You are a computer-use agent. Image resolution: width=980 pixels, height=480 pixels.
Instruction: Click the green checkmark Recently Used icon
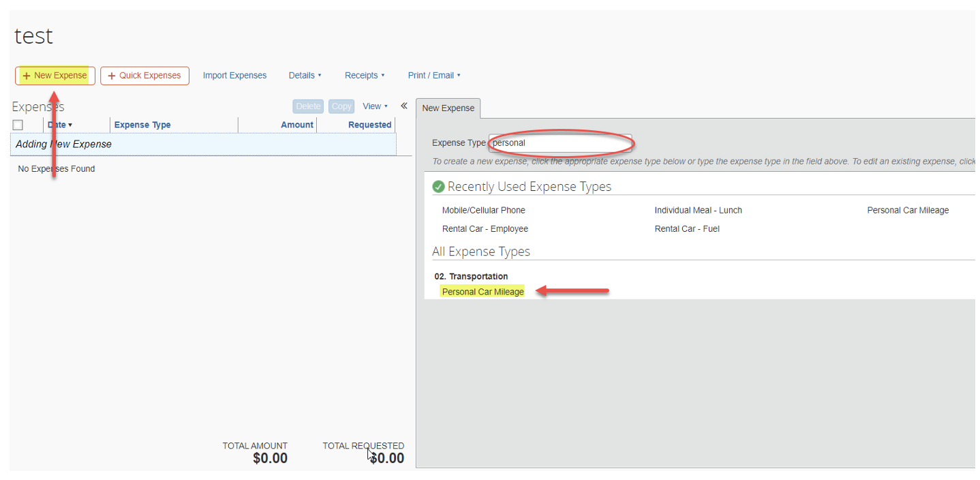tap(439, 187)
